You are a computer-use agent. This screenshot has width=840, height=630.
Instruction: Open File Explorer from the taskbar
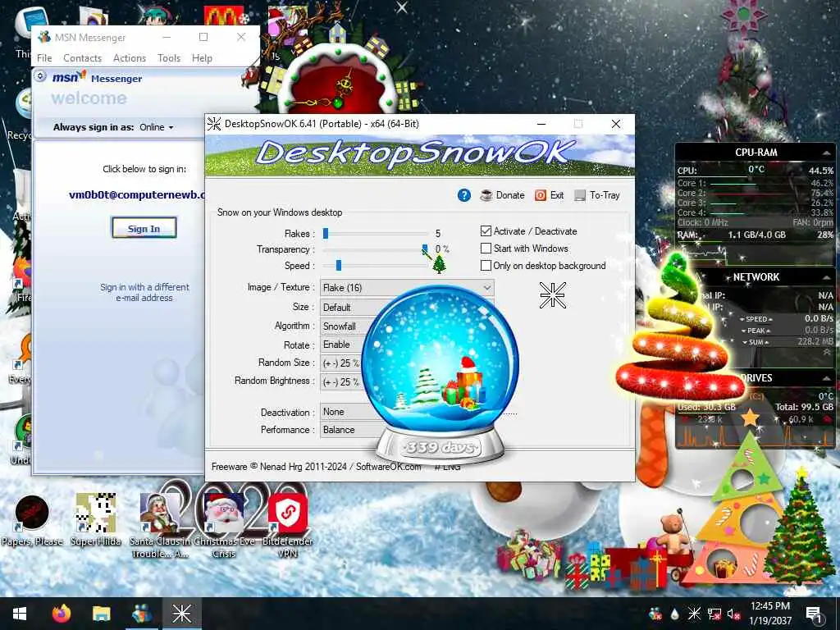coord(101,614)
